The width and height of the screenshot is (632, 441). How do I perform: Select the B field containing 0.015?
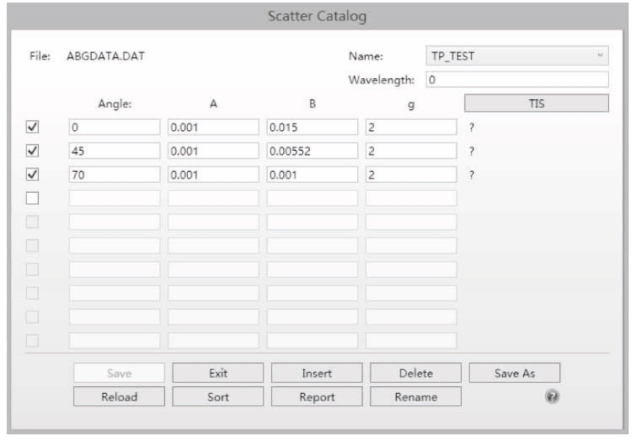pyautogui.click(x=311, y=127)
